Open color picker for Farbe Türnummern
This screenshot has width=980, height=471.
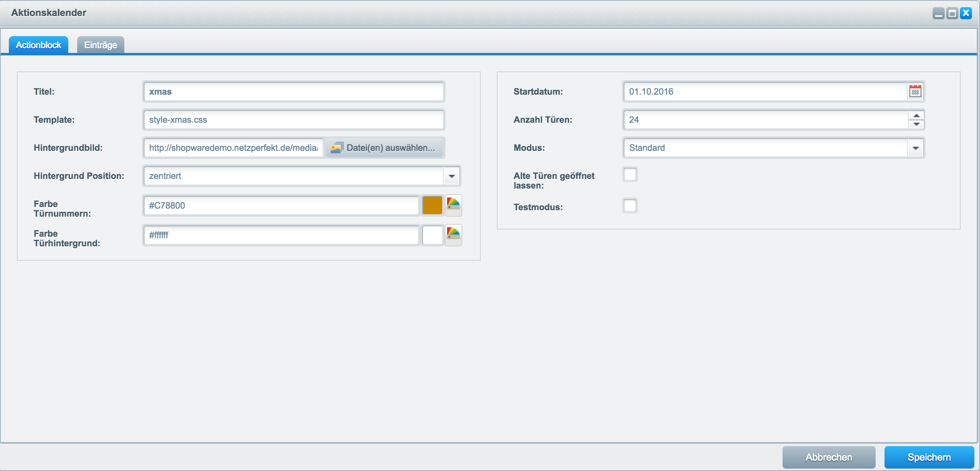click(453, 205)
